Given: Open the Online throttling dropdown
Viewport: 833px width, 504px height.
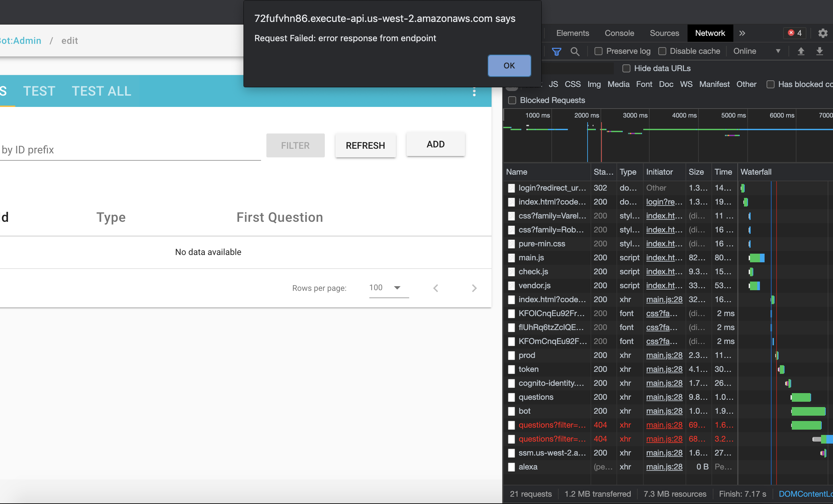Looking at the screenshot, I should (x=757, y=51).
